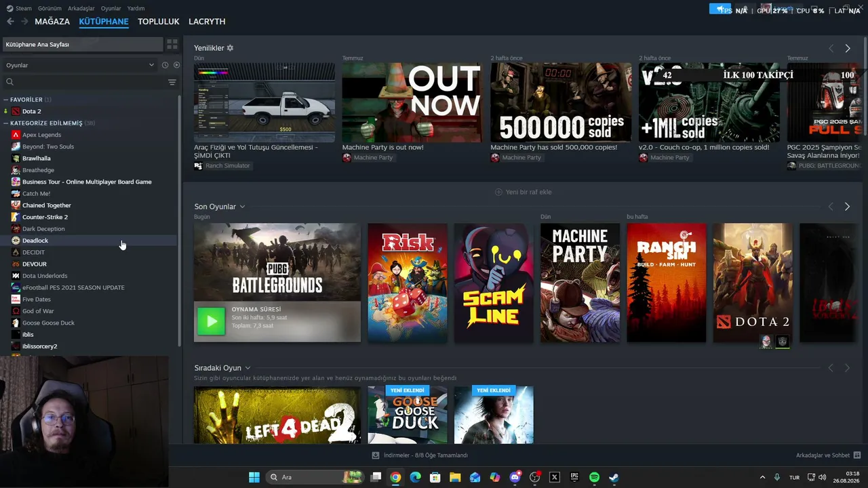Open advanced filter options icon next to search

click(x=172, y=82)
